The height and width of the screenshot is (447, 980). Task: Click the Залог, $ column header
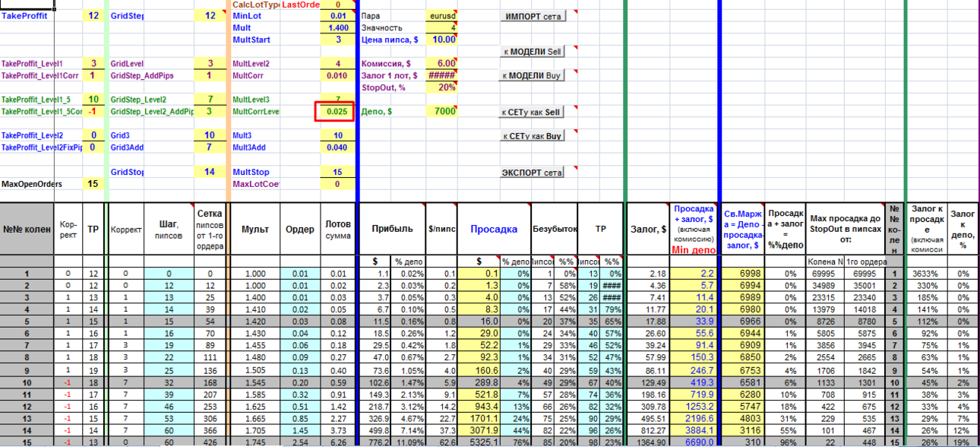[647, 229]
